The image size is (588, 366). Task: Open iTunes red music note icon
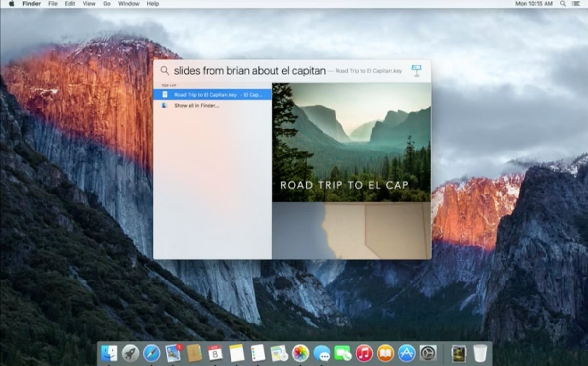point(364,353)
